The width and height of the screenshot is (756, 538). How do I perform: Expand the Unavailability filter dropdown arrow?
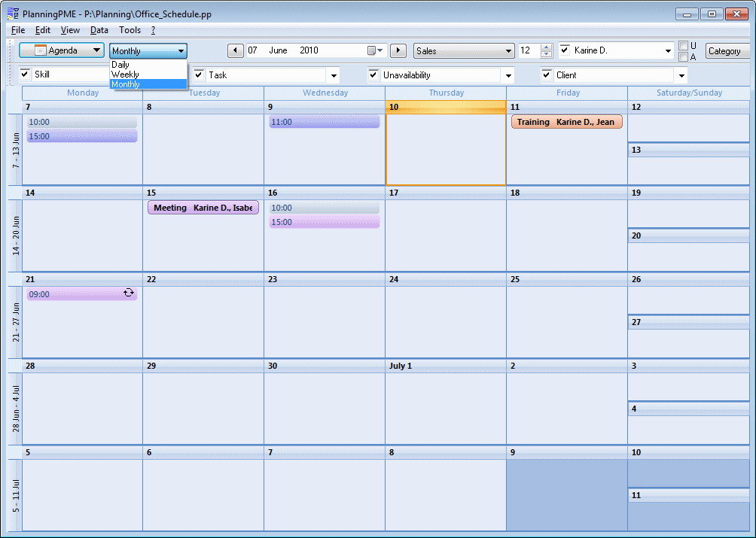pos(508,75)
